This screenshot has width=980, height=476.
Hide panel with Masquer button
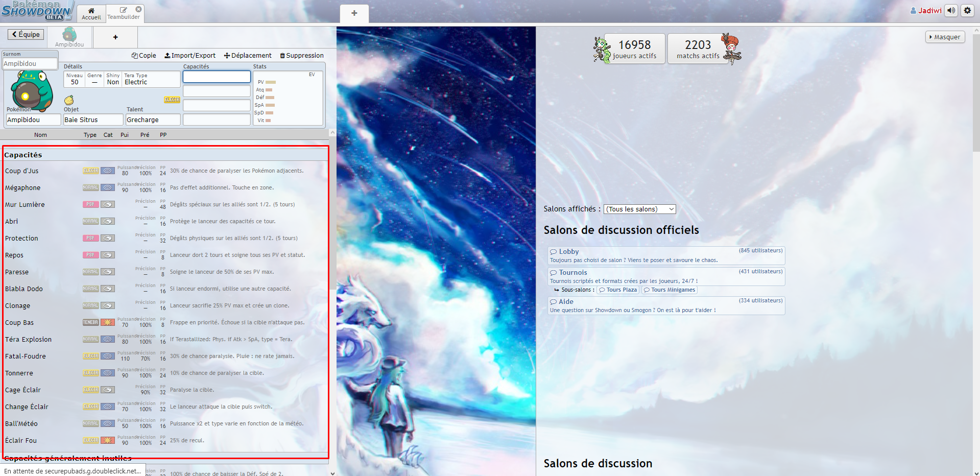coord(945,37)
